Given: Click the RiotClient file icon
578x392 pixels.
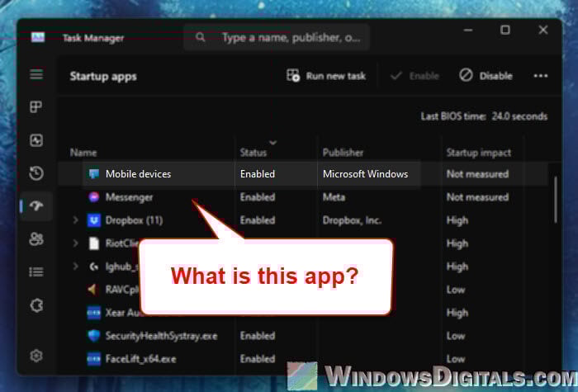Looking at the screenshot, I should [x=94, y=243].
